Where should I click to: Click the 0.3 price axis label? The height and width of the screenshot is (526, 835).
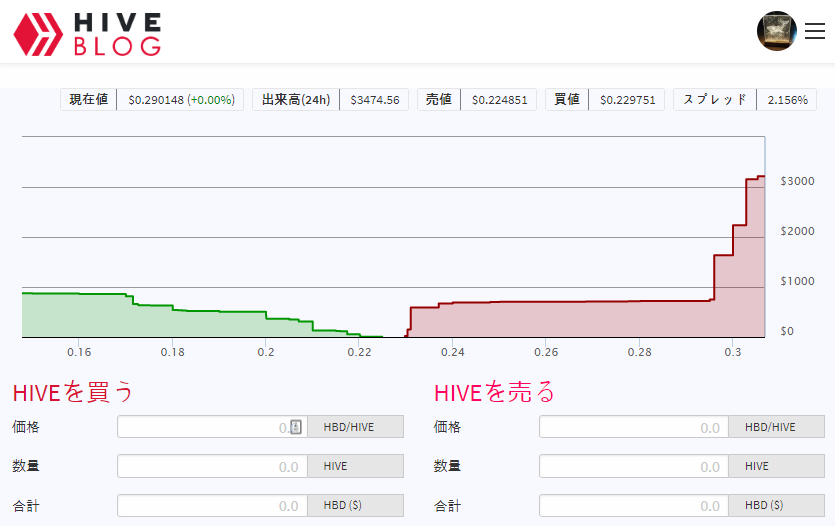click(x=733, y=352)
